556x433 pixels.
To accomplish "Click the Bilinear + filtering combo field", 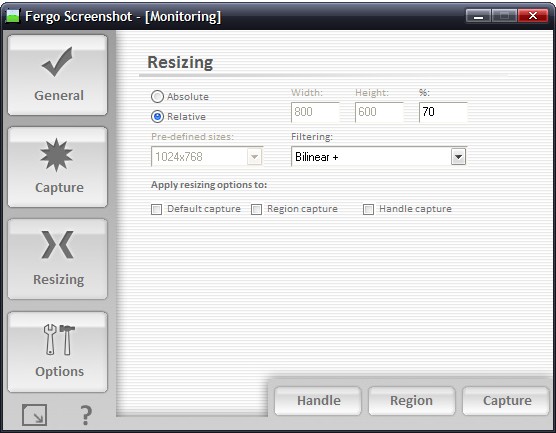I will 379,157.
